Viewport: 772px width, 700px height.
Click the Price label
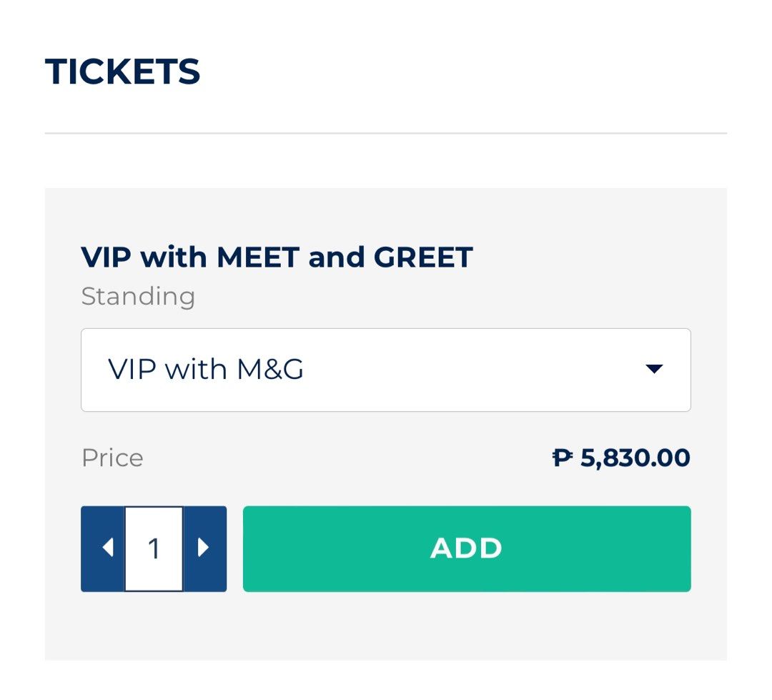[112, 458]
